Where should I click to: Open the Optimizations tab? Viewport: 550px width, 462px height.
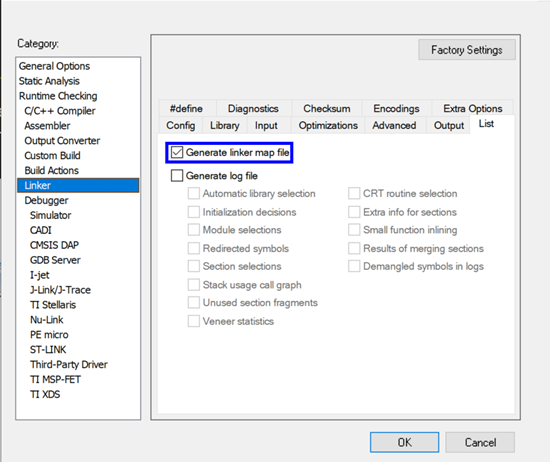point(328,125)
